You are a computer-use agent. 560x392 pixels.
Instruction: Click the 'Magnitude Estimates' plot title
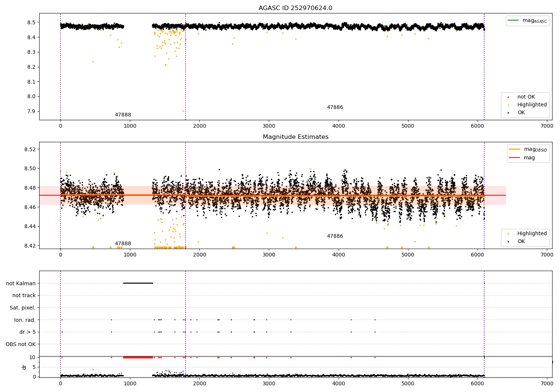coord(295,137)
